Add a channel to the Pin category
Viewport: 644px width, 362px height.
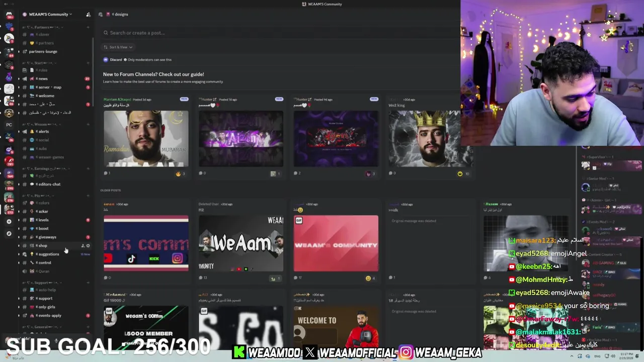click(x=88, y=196)
